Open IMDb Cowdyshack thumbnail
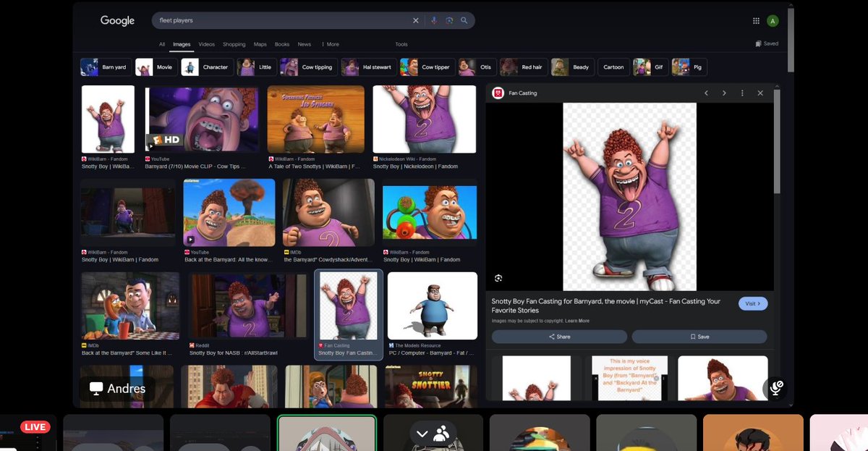The image size is (868, 451). click(x=328, y=213)
